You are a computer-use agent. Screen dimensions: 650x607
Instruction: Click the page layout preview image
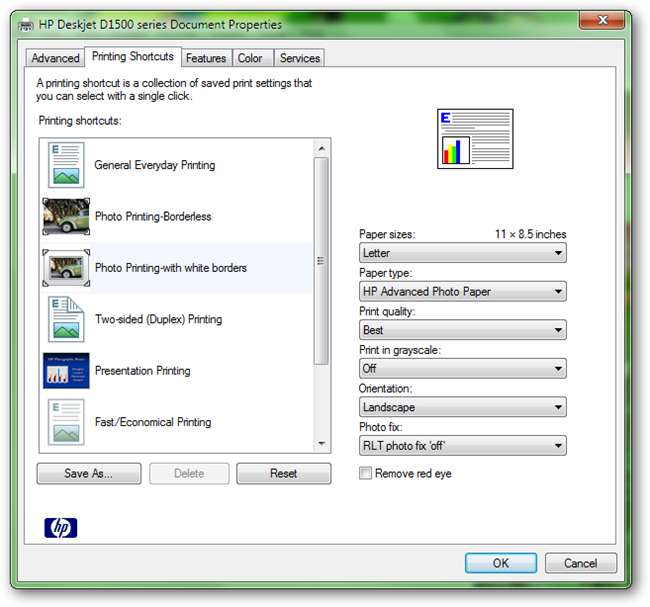pos(475,139)
